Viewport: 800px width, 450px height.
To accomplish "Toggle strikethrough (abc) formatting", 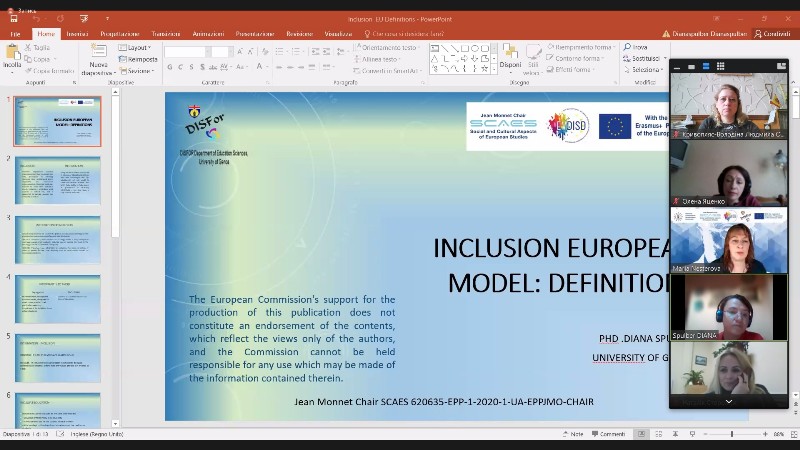I will (213, 67).
